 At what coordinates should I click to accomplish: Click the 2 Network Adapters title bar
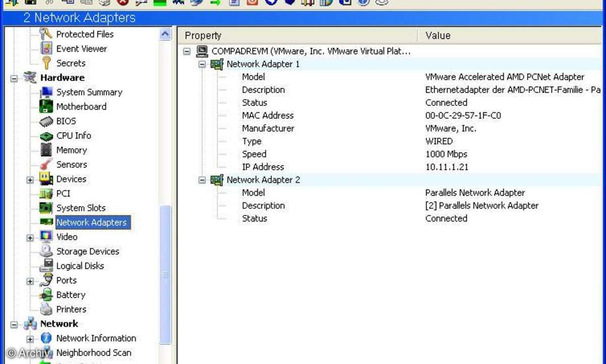[x=303, y=17]
